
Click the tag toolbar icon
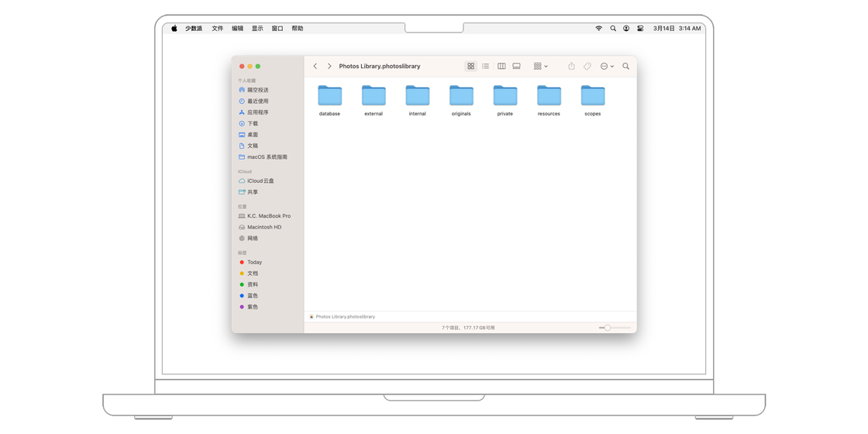587,66
